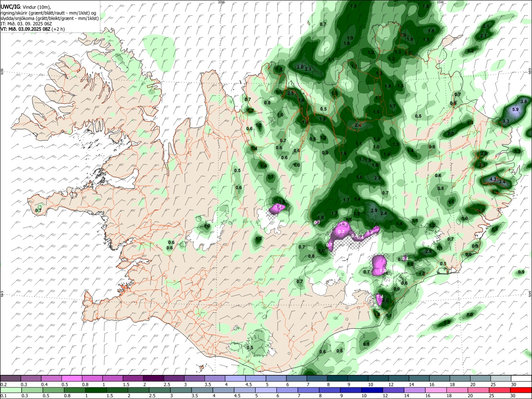The width and height of the screenshot is (532, 399).
Task: Click the precipitation value 3.3 on the map
Action: point(506,121)
